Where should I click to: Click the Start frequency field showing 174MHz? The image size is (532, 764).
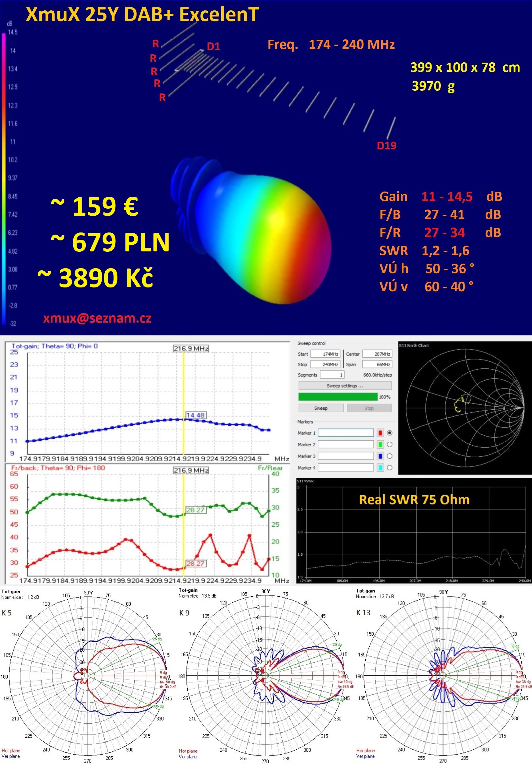(325, 354)
